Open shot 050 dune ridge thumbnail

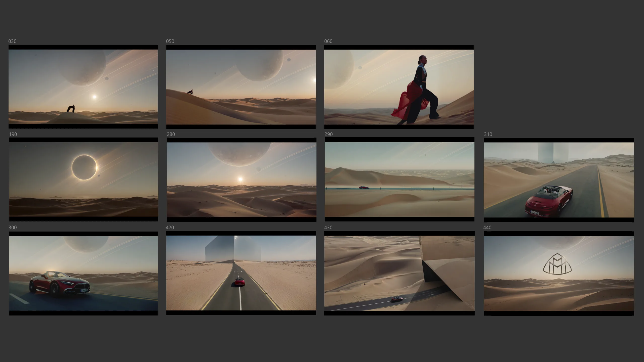click(241, 87)
